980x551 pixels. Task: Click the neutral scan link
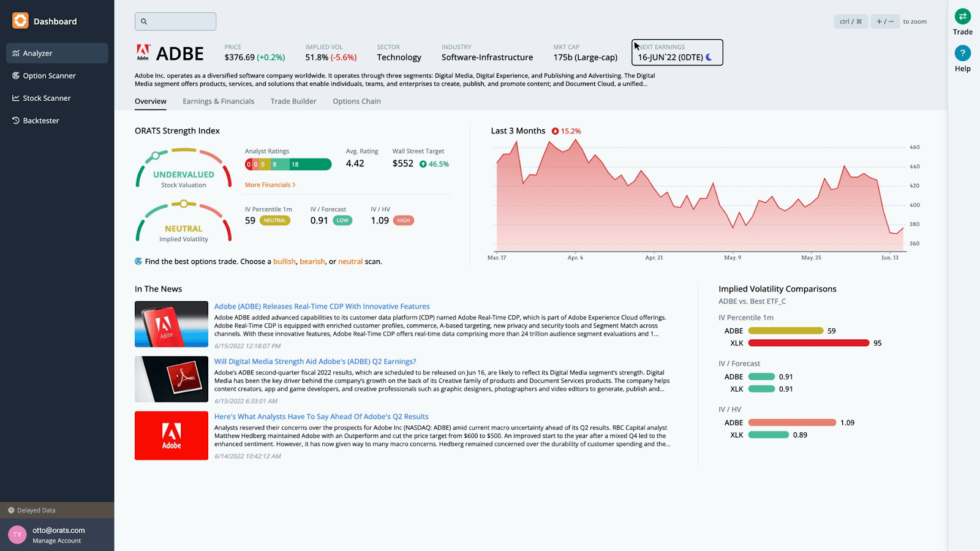pos(350,261)
